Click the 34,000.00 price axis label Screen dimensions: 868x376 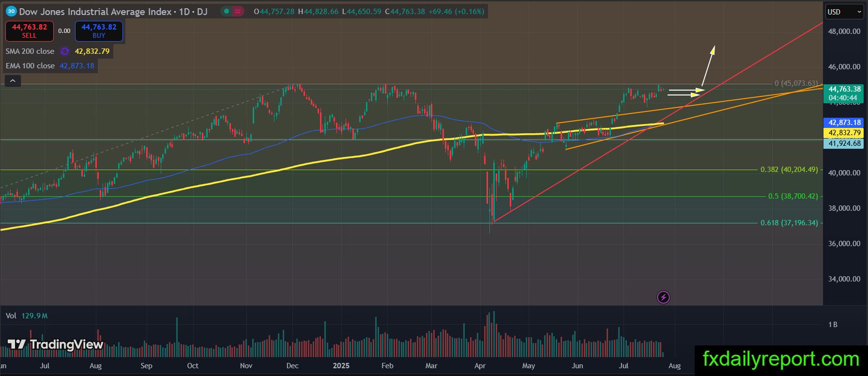[844, 279]
